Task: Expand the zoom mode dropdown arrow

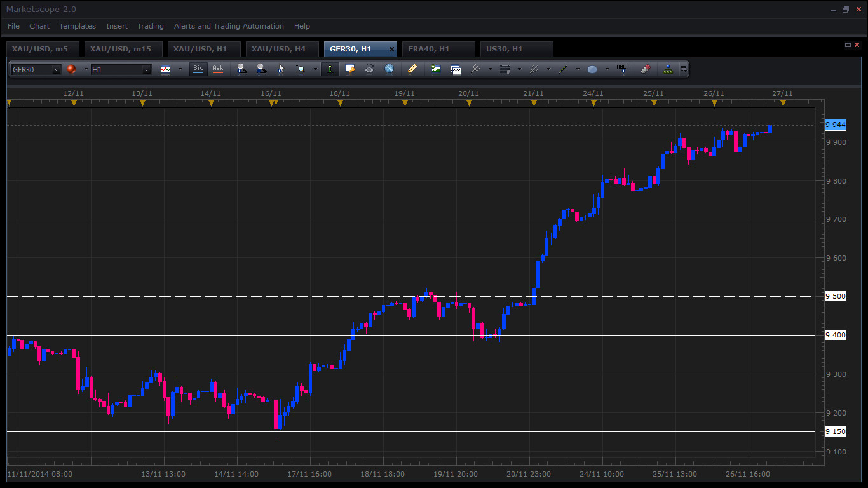Action: (315, 69)
